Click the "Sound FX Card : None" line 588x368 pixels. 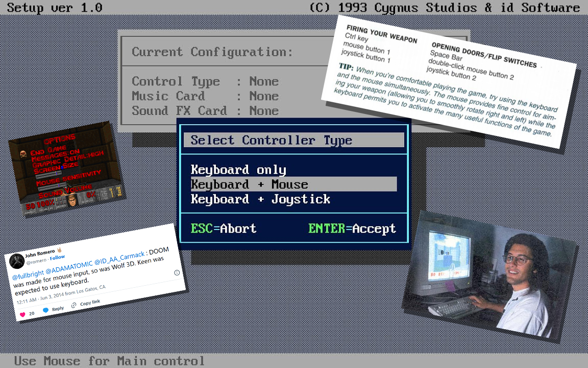[205, 111]
